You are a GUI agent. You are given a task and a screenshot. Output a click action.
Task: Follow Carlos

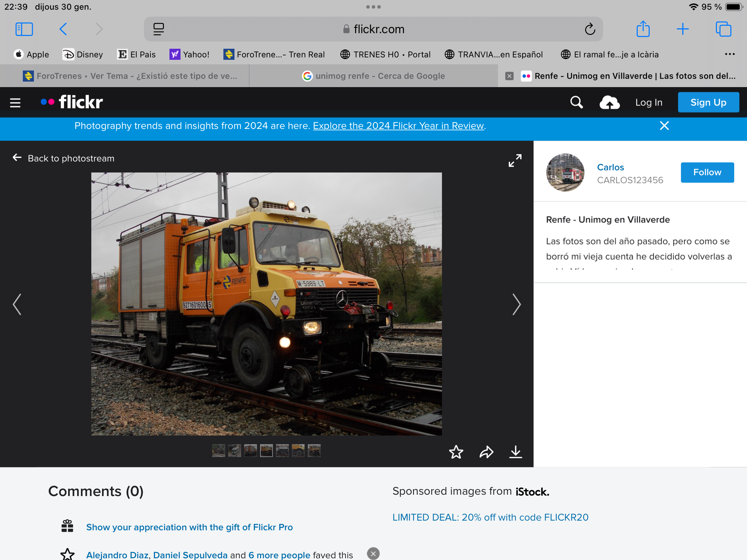(x=707, y=172)
